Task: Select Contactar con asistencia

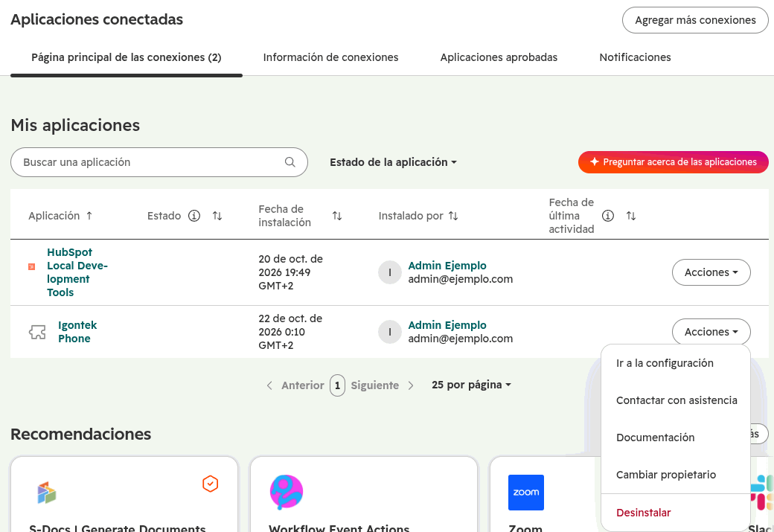Action: pyautogui.click(x=676, y=400)
